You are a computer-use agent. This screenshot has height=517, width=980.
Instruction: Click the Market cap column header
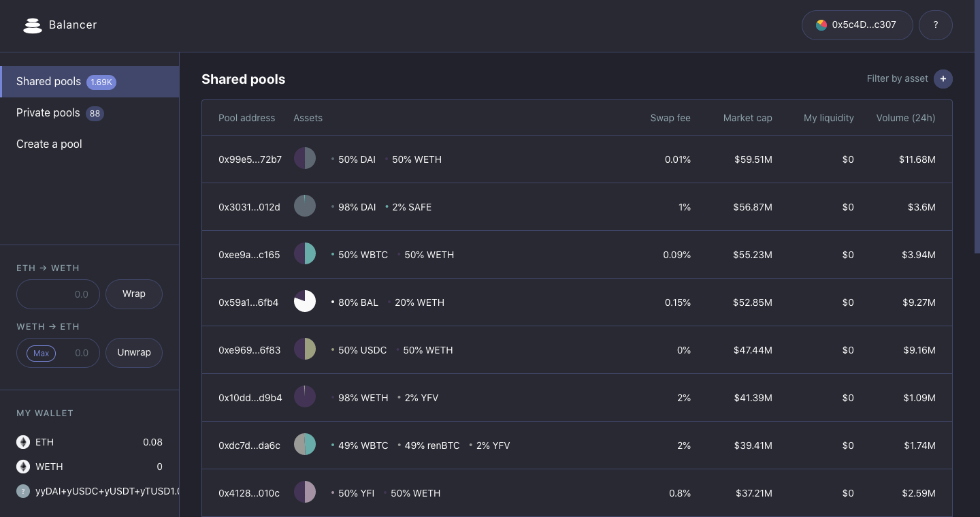[x=748, y=118]
